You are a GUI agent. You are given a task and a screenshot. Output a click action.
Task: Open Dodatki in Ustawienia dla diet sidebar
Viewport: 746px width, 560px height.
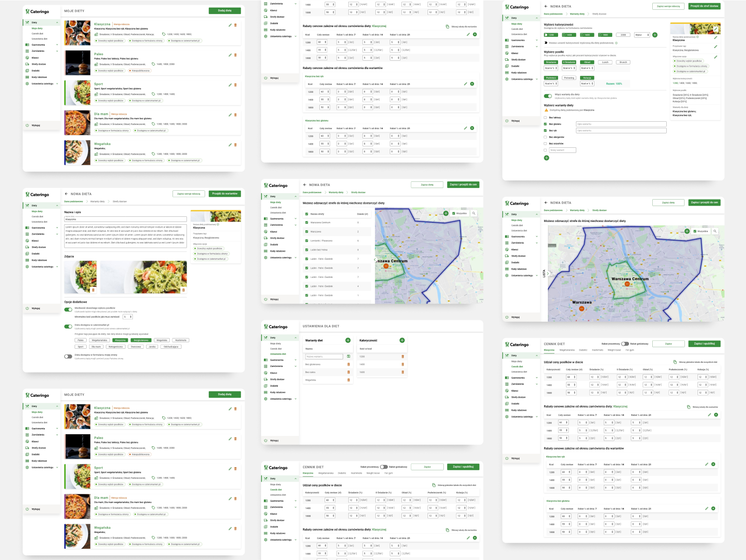pos(274,386)
